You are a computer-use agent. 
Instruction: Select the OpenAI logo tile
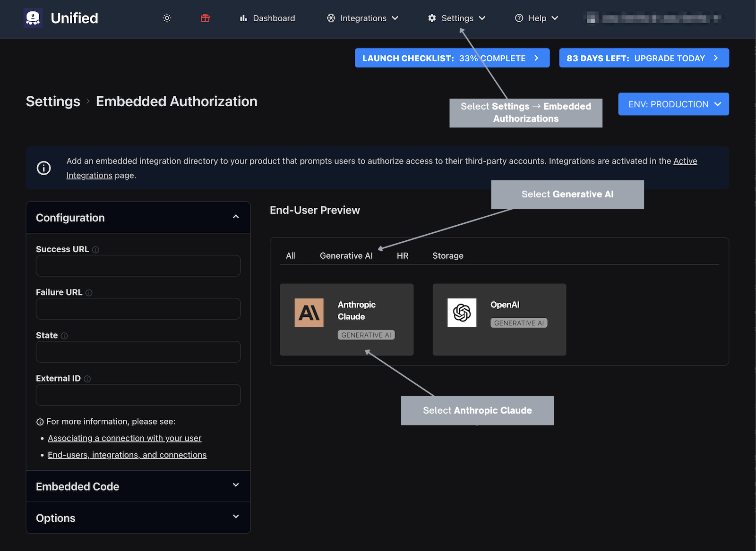pos(462,313)
